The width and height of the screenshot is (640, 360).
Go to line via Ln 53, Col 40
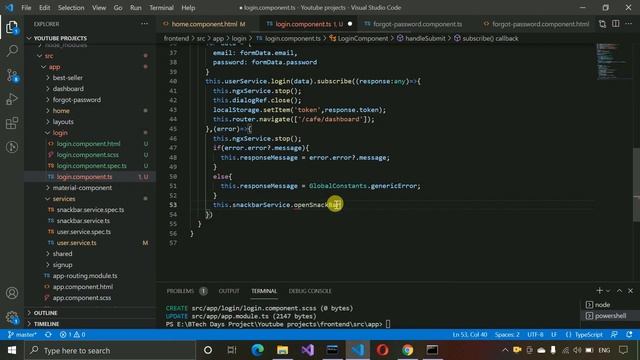tap(469, 334)
